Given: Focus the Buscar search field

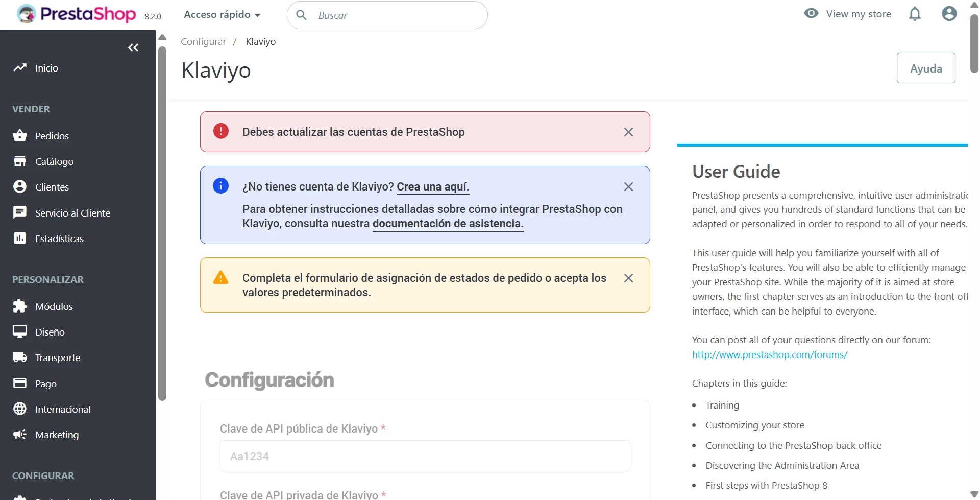Looking at the screenshot, I should tap(387, 15).
